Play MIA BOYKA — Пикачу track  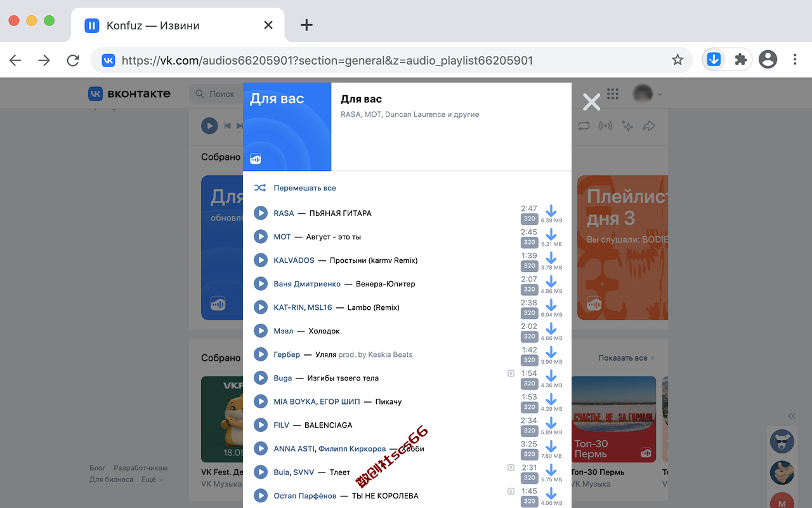261,401
